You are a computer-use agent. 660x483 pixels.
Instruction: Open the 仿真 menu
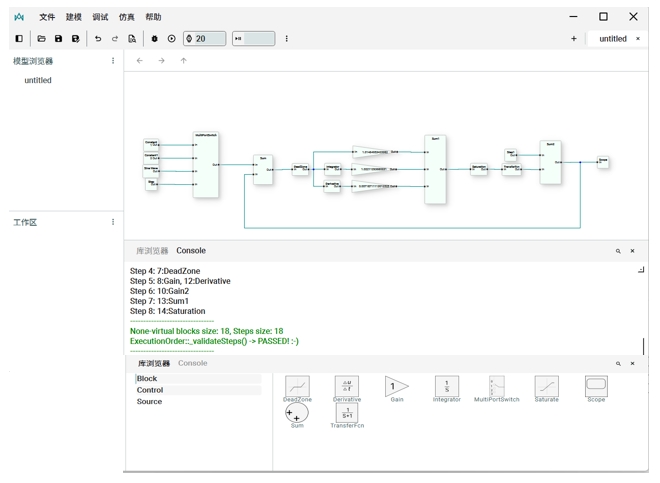127,17
